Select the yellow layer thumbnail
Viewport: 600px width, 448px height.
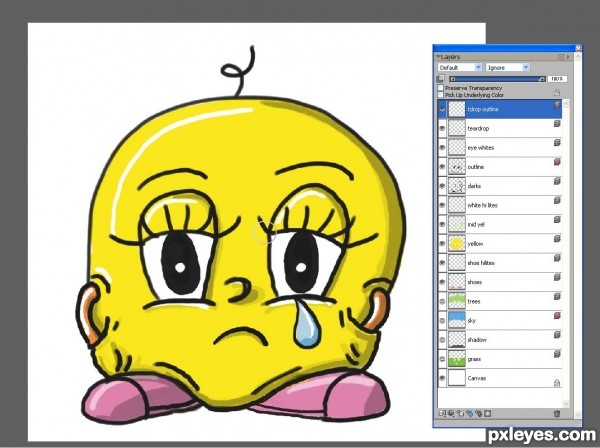point(457,244)
